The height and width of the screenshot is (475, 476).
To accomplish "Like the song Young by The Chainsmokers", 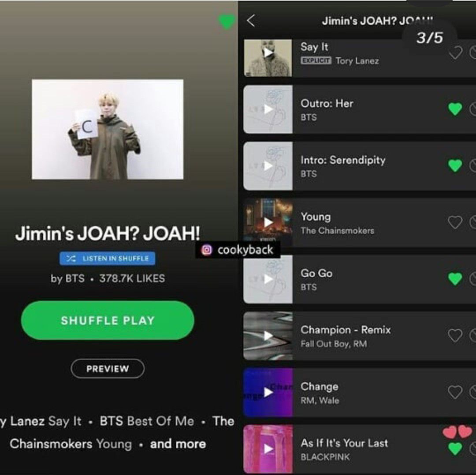I will (x=455, y=222).
